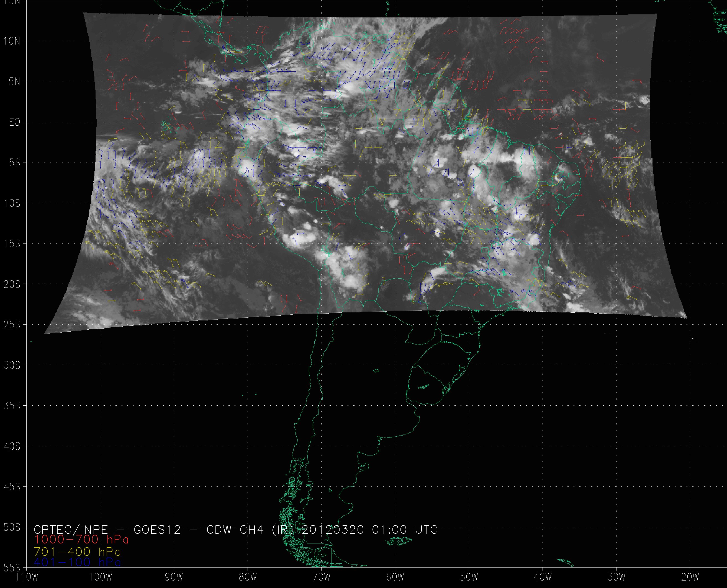Click the 15S latitude axis label
The image size is (727, 588).
pyautogui.click(x=12, y=244)
